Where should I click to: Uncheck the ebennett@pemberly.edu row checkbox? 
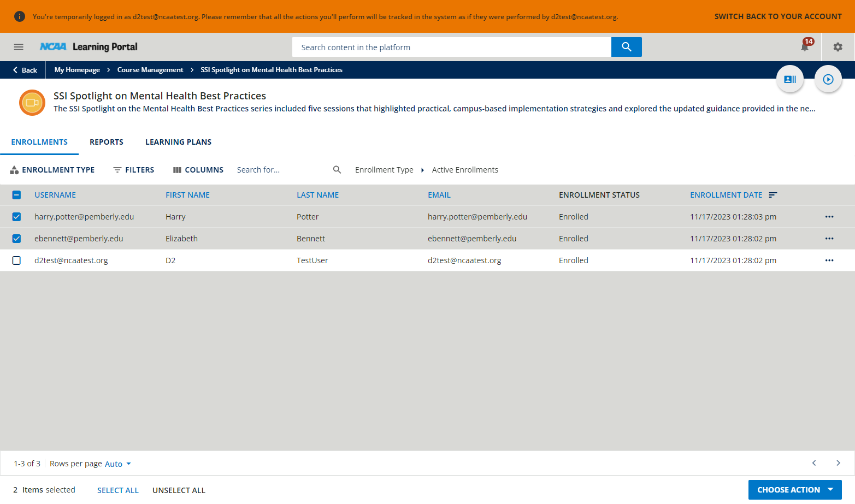(16, 239)
